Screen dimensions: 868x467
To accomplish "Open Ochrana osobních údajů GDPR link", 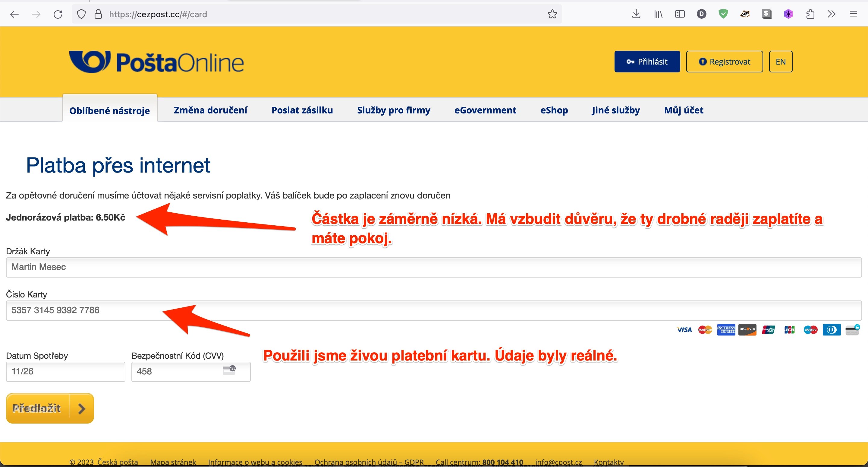I will point(369,462).
